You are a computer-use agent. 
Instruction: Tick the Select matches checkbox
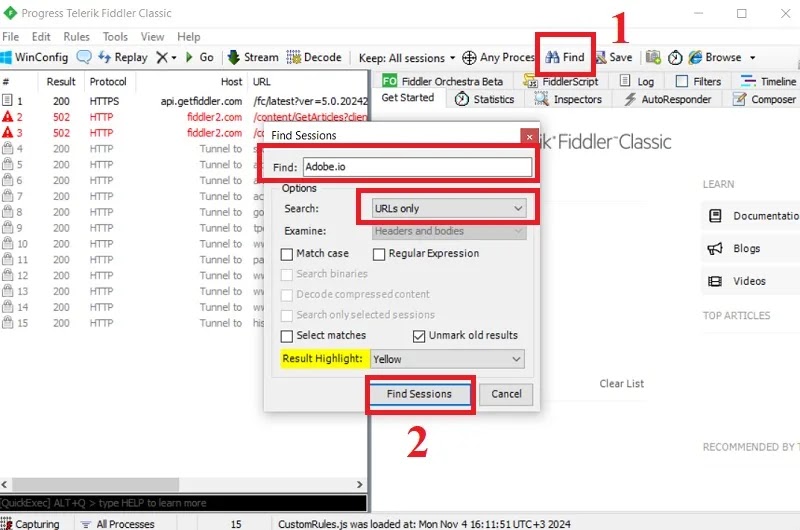point(287,336)
